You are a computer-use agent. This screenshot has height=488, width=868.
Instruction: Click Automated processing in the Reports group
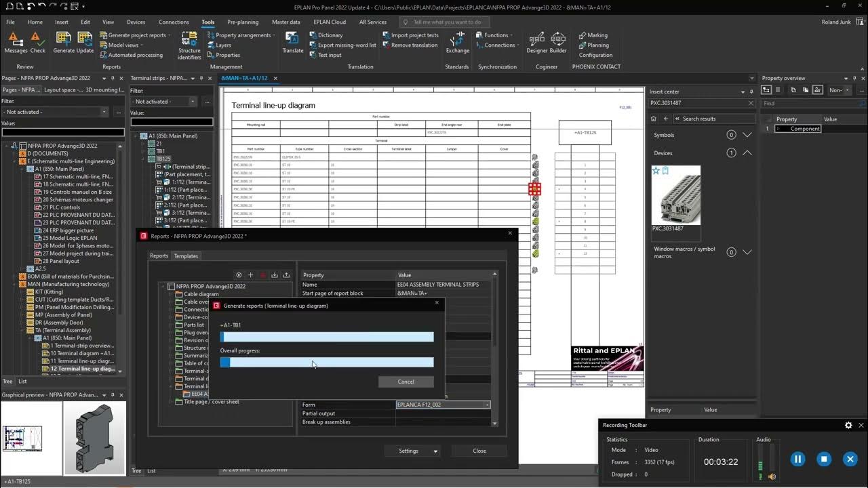point(131,55)
